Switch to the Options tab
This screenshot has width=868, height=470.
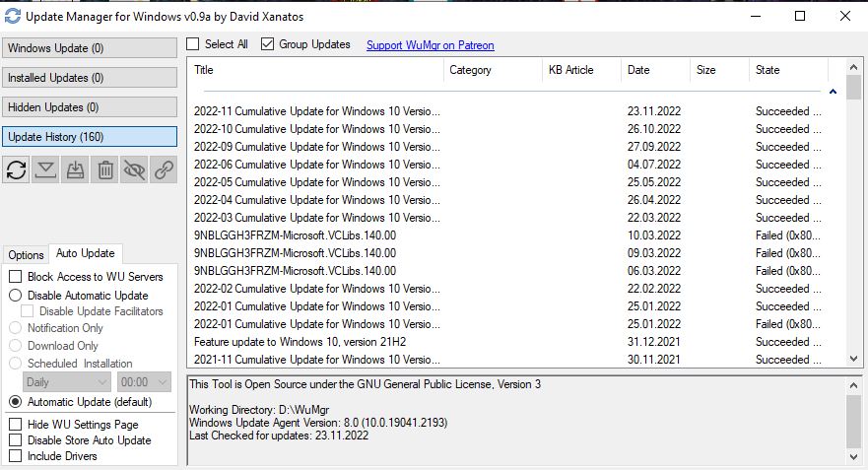(26, 254)
